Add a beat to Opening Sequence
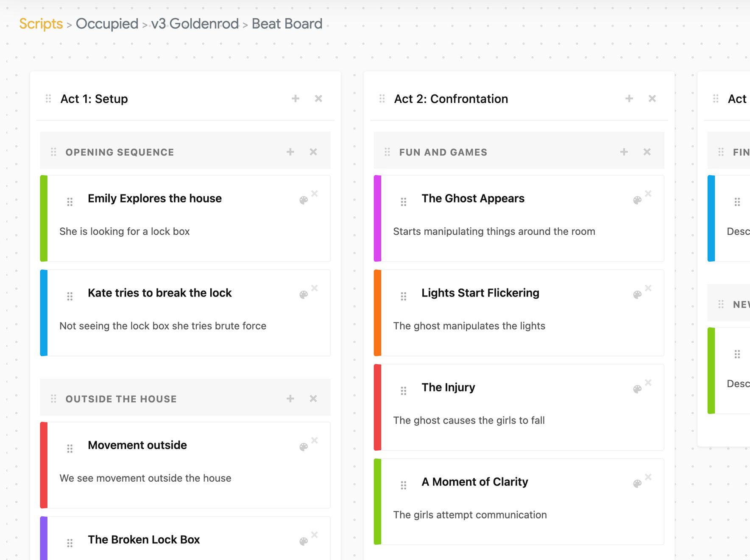This screenshot has width=750, height=560. tap(290, 152)
